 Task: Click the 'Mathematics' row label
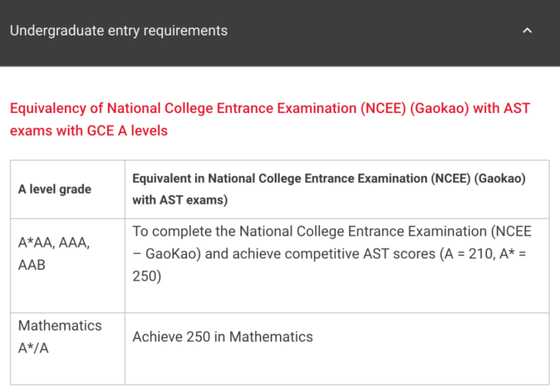[60, 326]
